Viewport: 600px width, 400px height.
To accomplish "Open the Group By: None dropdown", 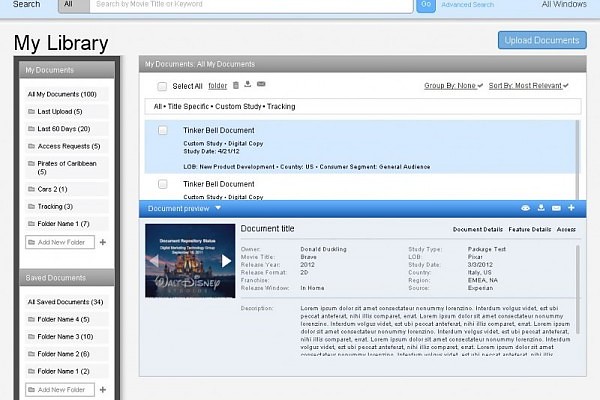I will [452, 86].
